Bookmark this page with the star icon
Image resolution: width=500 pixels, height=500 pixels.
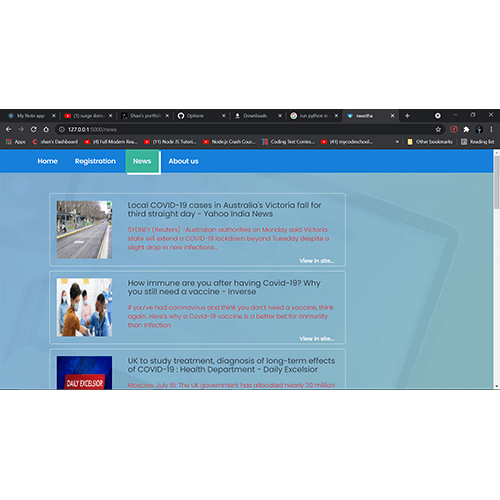[x=438, y=129]
